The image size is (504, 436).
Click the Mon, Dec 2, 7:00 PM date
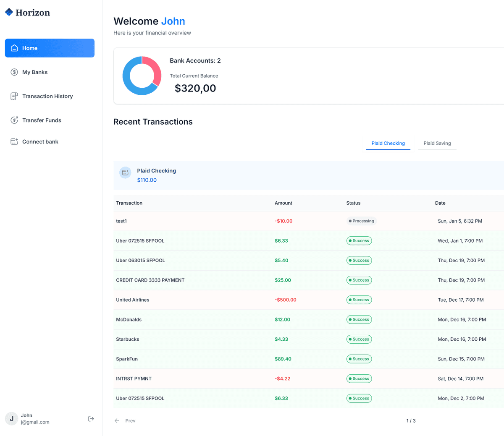point(461,398)
